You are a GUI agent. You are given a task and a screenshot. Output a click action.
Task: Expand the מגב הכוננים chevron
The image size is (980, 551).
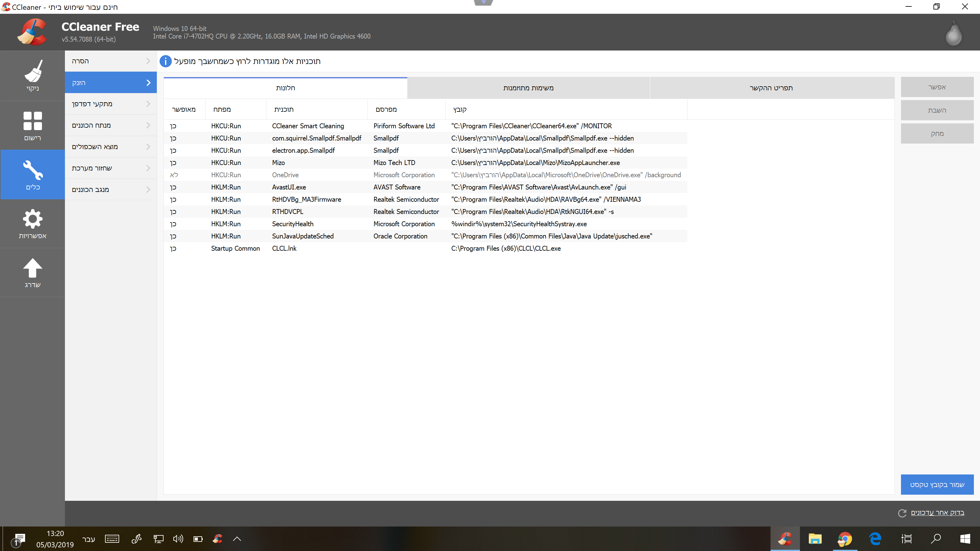(x=148, y=189)
